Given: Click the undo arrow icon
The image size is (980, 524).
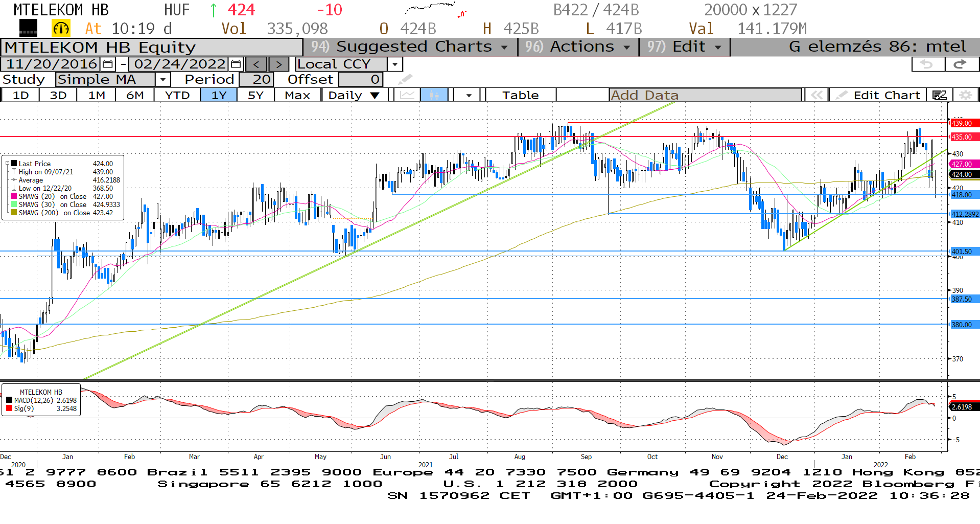Looking at the screenshot, I should click(927, 64).
